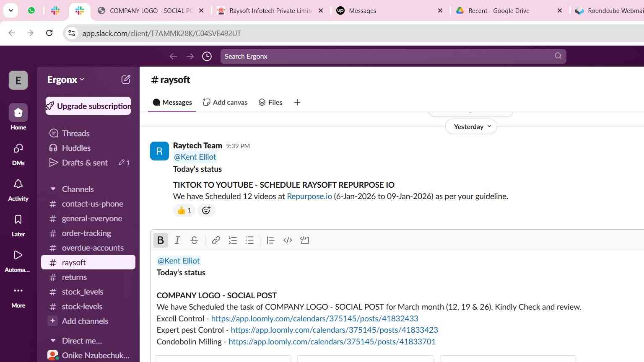Screen dimensions: 644x362
Task: Open the stock-levels channel
Action: [88, 306]
